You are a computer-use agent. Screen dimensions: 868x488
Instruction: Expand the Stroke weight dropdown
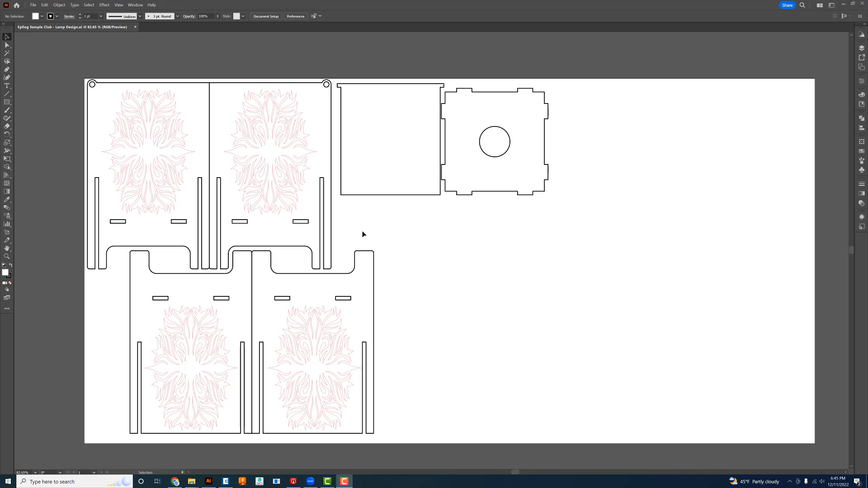[101, 16]
